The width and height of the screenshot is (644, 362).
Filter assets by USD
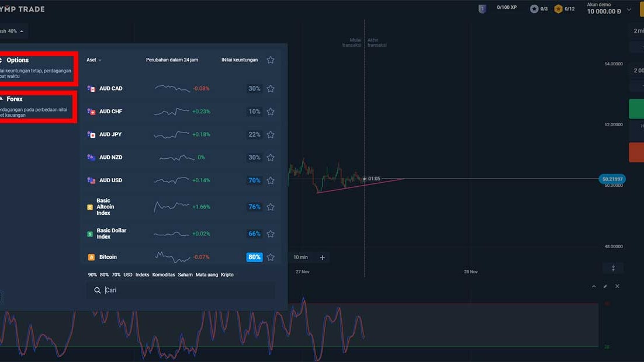[x=128, y=274]
